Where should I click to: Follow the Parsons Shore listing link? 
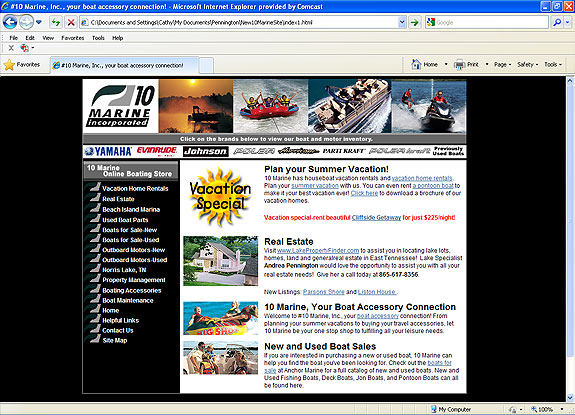pyautogui.click(x=323, y=292)
